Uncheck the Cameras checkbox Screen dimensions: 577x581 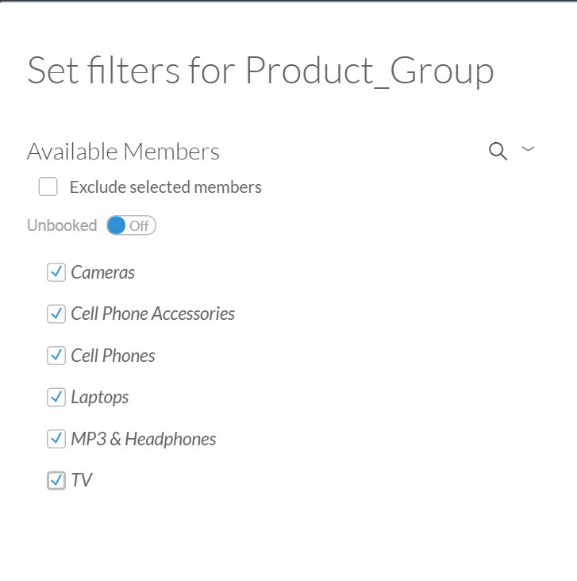pos(56,272)
